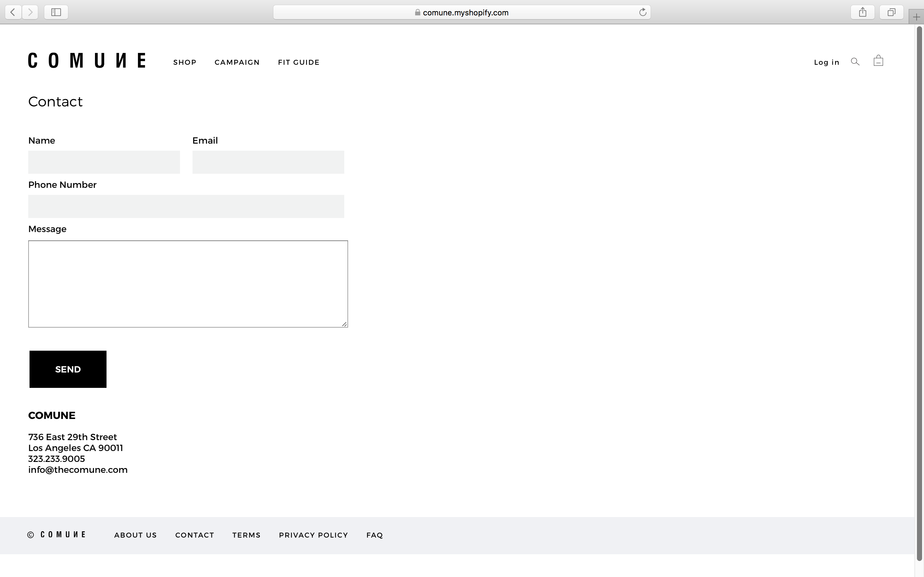924x577 pixels.
Task: Open a new tab with the plus icon
Action: [x=916, y=17]
